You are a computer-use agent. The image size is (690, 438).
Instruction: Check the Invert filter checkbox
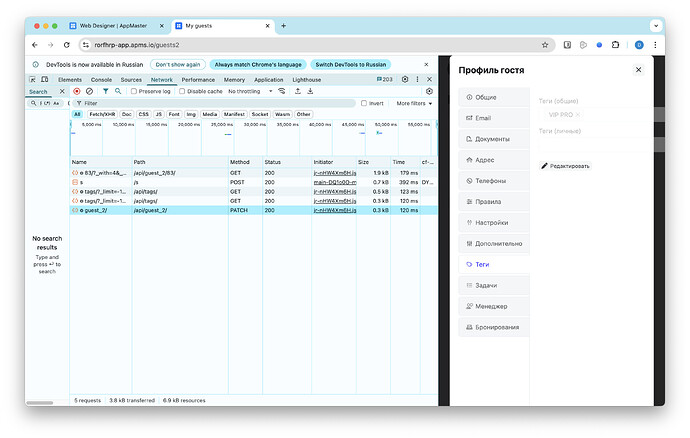click(364, 103)
